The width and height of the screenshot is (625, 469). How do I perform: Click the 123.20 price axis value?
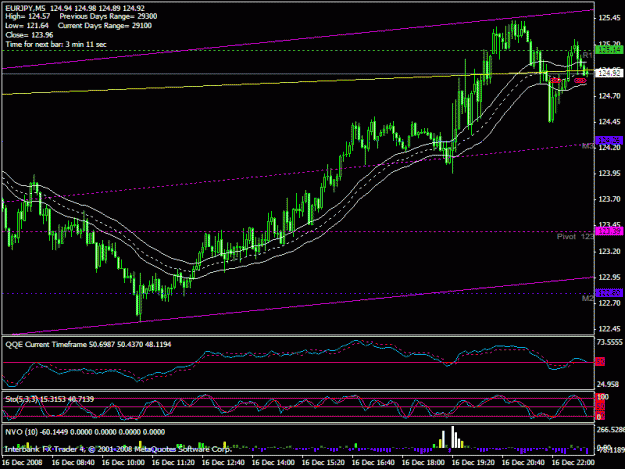point(609,251)
